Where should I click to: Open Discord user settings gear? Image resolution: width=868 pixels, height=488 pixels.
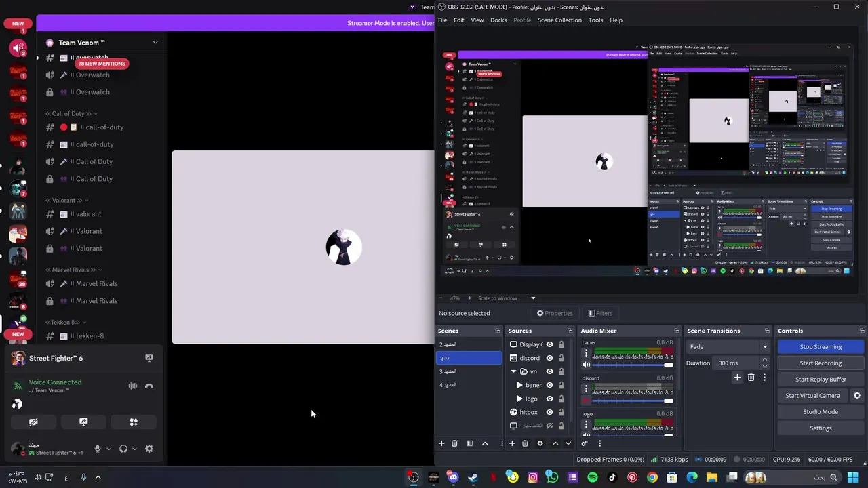point(149,449)
